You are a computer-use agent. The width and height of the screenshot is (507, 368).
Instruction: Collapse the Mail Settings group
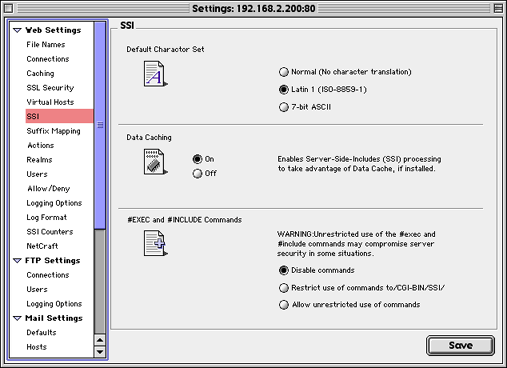[x=17, y=318]
